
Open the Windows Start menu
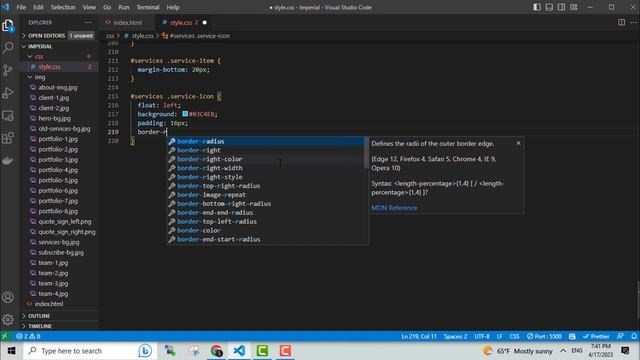(11, 351)
